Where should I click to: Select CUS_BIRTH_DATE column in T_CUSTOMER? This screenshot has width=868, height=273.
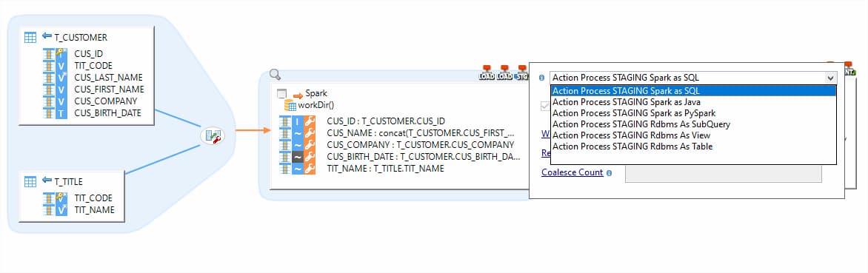(108, 113)
